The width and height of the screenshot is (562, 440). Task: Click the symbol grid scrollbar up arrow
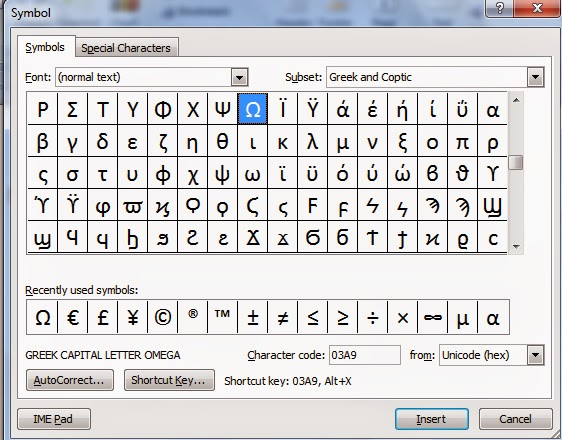tap(516, 100)
